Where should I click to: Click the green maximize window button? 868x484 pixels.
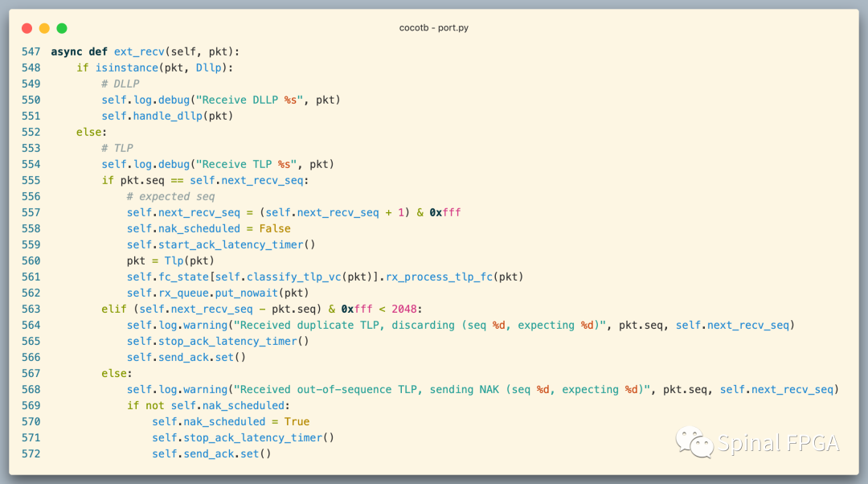pyautogui.click(x=62, y=28)
